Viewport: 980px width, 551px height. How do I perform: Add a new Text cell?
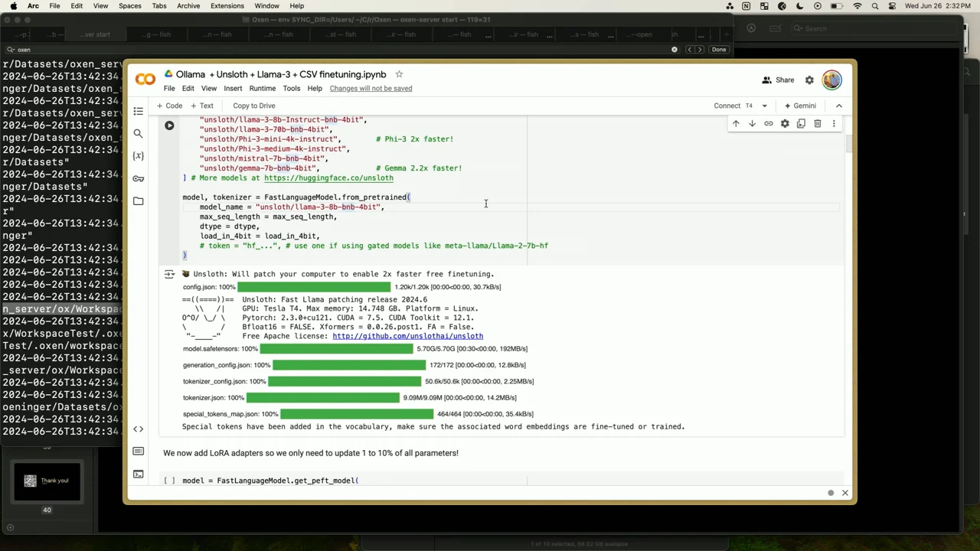[202, 106]
